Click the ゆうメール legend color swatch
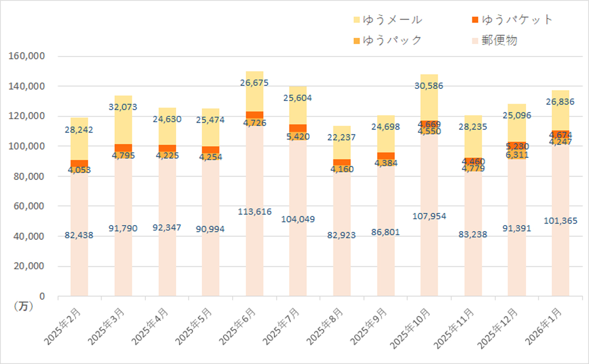 [356, 20]
